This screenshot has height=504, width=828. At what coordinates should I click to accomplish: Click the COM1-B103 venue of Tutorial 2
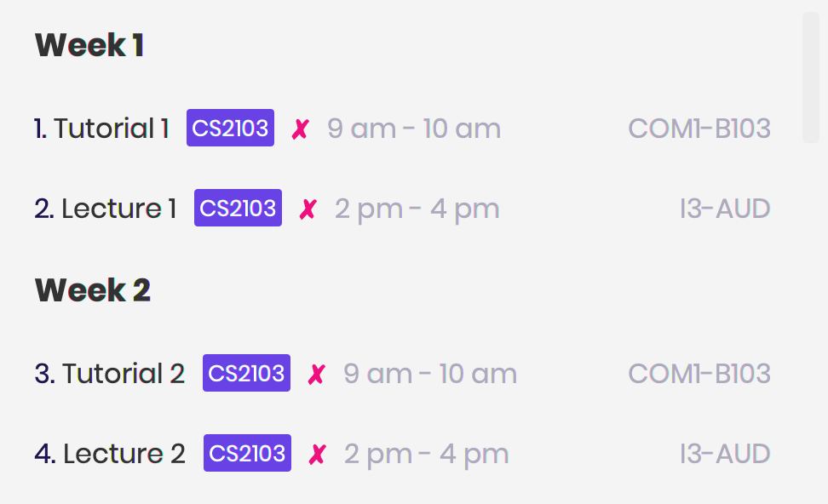pyautogui.click(x=699, y=374)
